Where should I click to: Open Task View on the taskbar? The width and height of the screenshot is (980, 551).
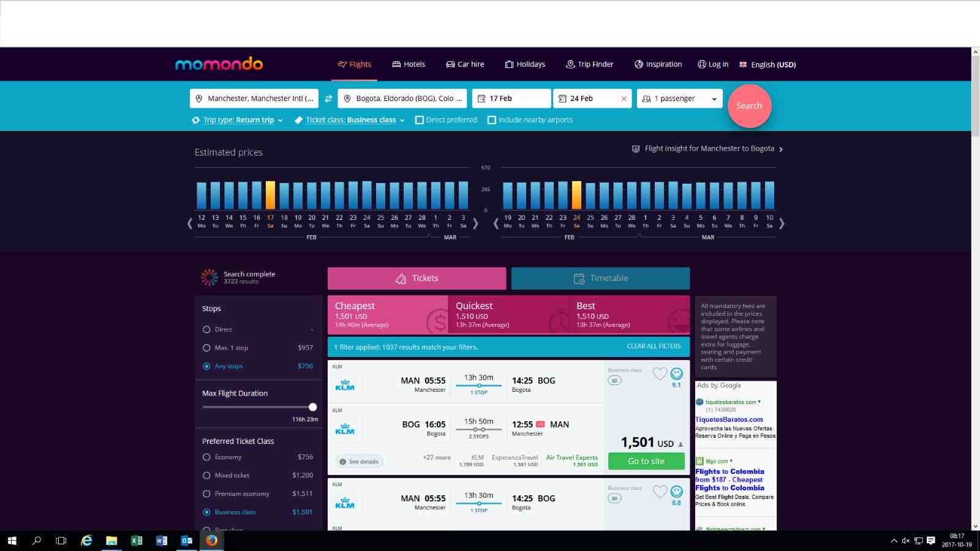click(x=61, y=541)
